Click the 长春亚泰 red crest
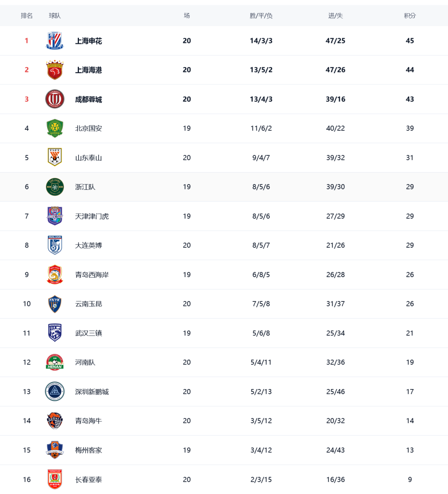The image size is (448, 494). point(55,479)
